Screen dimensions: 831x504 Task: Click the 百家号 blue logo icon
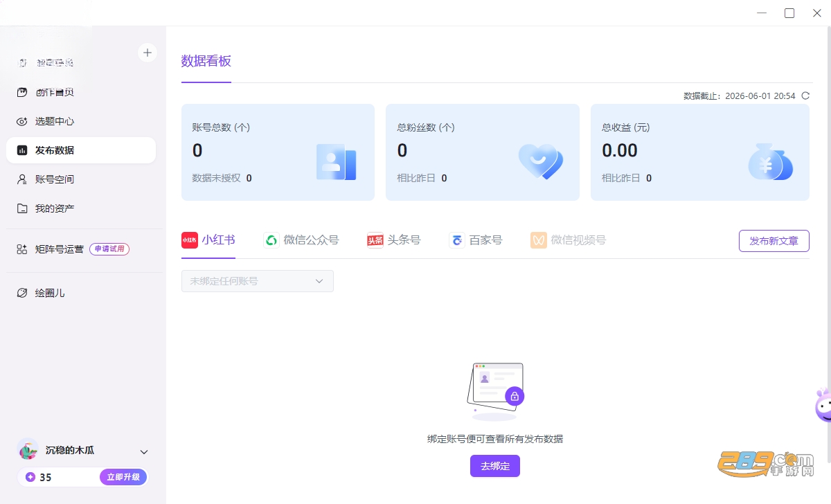pos(457,240)
